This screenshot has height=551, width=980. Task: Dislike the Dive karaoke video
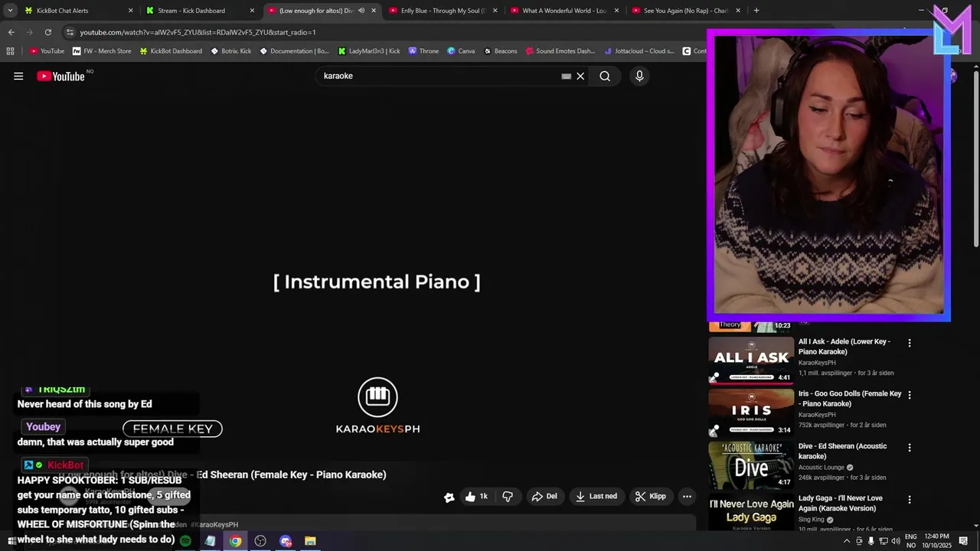(x=508, y=496)
